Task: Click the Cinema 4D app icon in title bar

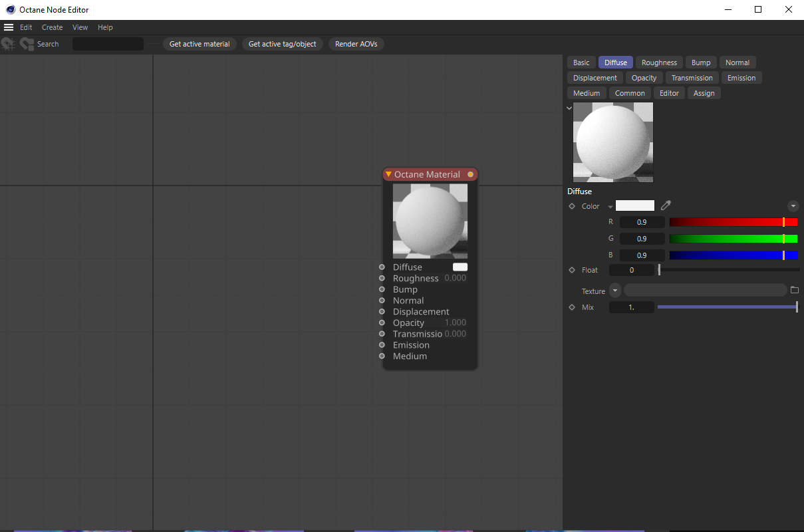Action: pyautogui.click(x=10, y=9)
